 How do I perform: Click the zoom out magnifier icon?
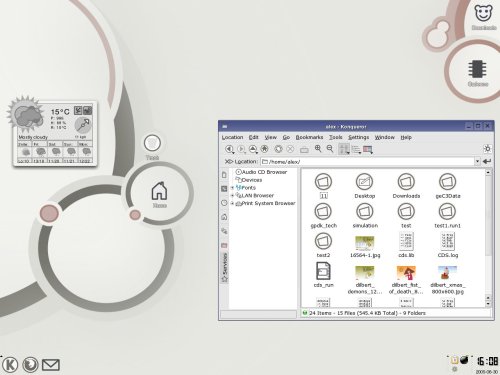[x=330, y=149]
